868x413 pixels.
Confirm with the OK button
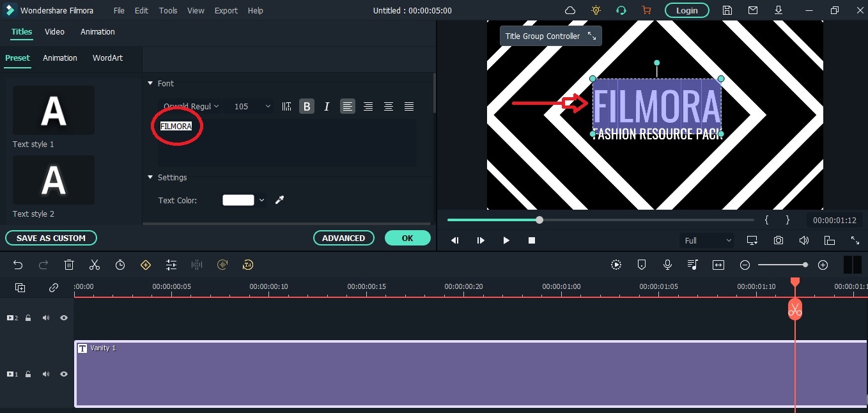[x=408, y=238]
